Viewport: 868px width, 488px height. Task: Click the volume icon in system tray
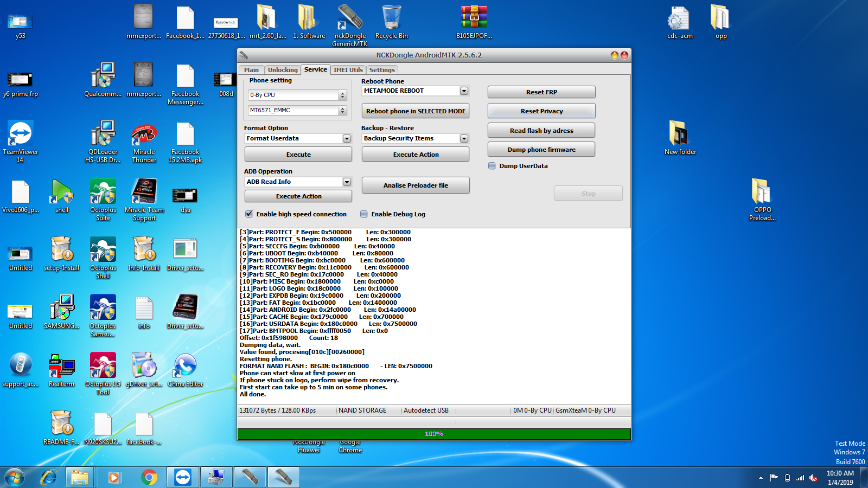click(813, 478)
